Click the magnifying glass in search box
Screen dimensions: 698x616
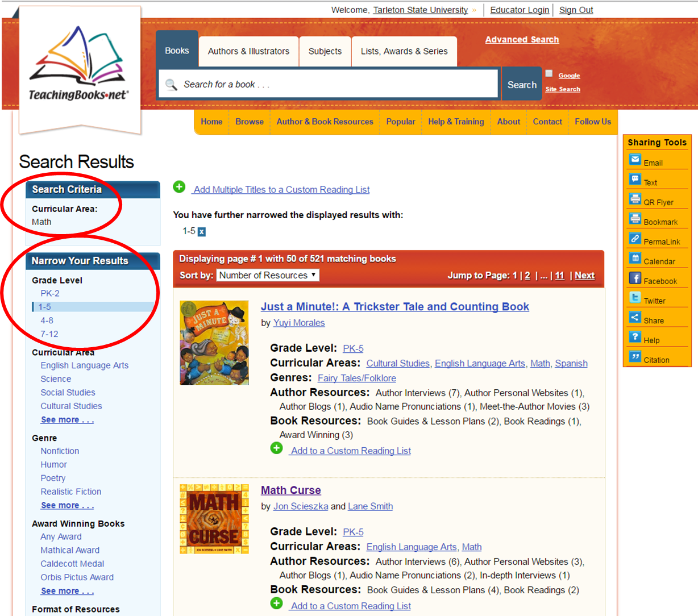171,85
